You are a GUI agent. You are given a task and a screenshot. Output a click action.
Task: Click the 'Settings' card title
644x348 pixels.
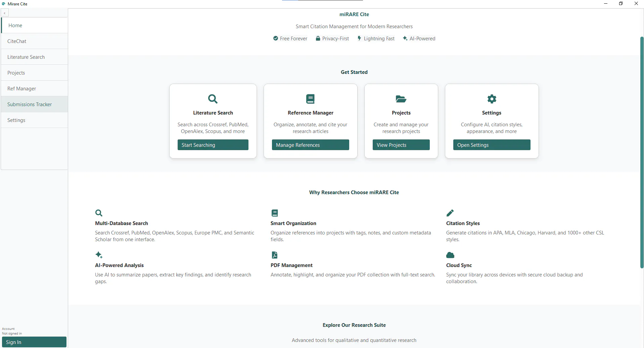[x=492, y=113]
